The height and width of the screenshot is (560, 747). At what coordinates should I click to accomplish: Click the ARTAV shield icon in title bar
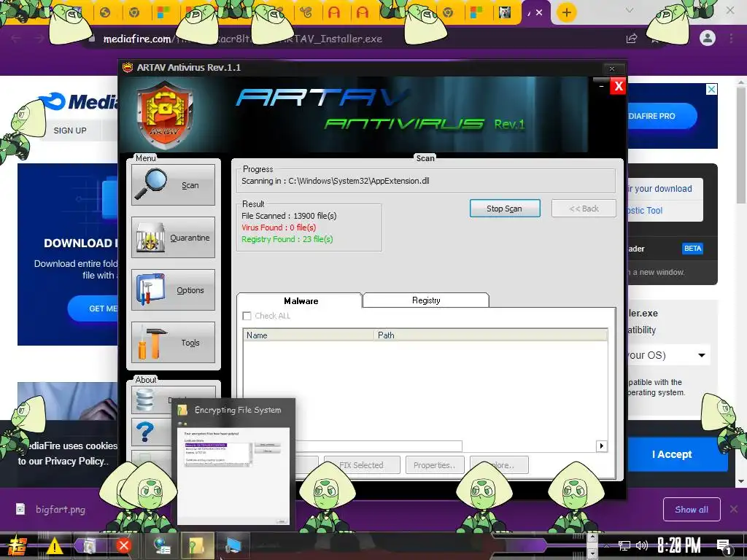pos(128,68)
